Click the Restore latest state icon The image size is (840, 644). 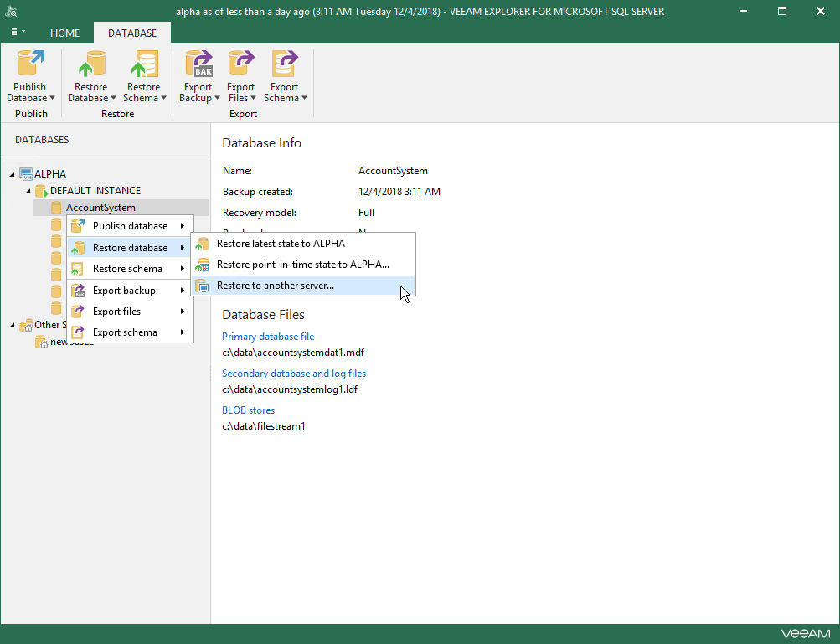(x=202, y=244)
